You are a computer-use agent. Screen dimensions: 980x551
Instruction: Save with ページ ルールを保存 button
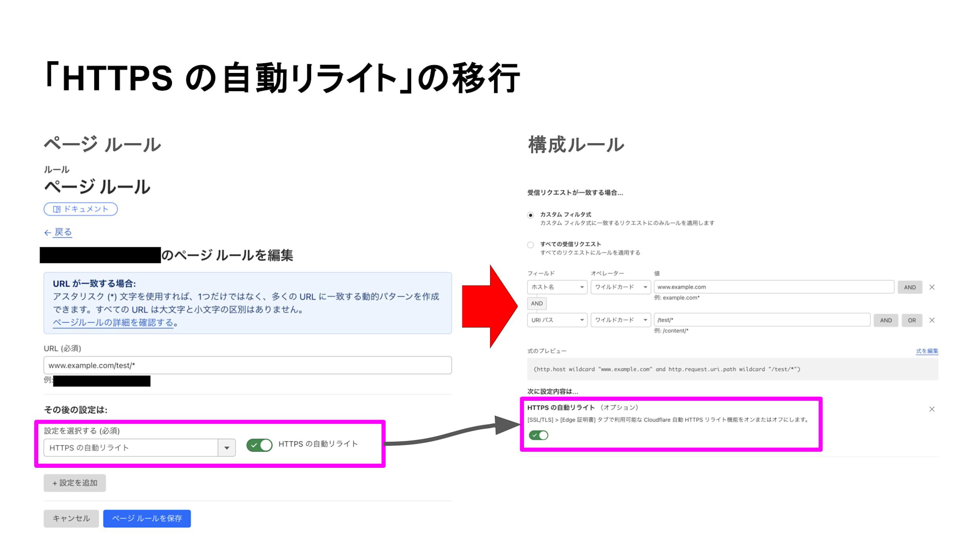[x=147, y=518]
